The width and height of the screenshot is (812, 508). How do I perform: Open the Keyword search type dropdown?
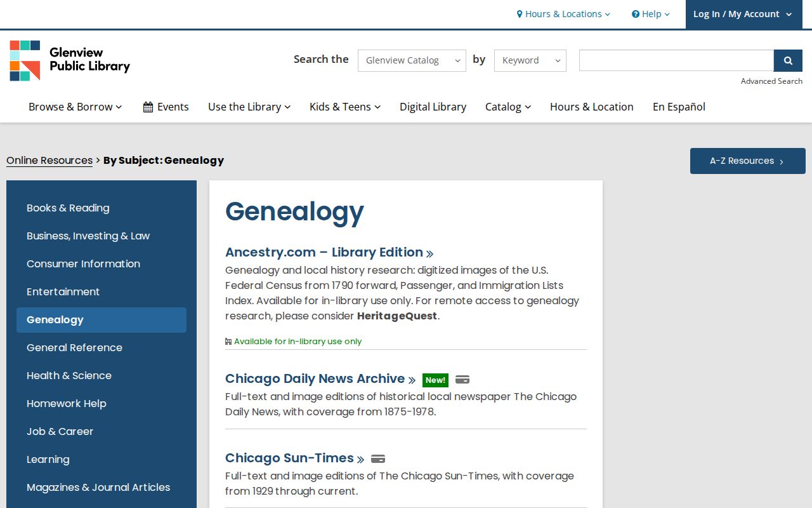(x=530, y=60)
